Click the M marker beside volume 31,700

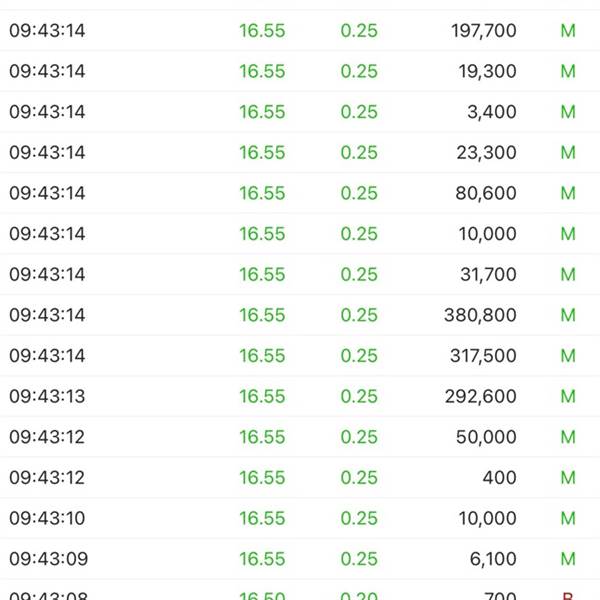click(568, 275)
